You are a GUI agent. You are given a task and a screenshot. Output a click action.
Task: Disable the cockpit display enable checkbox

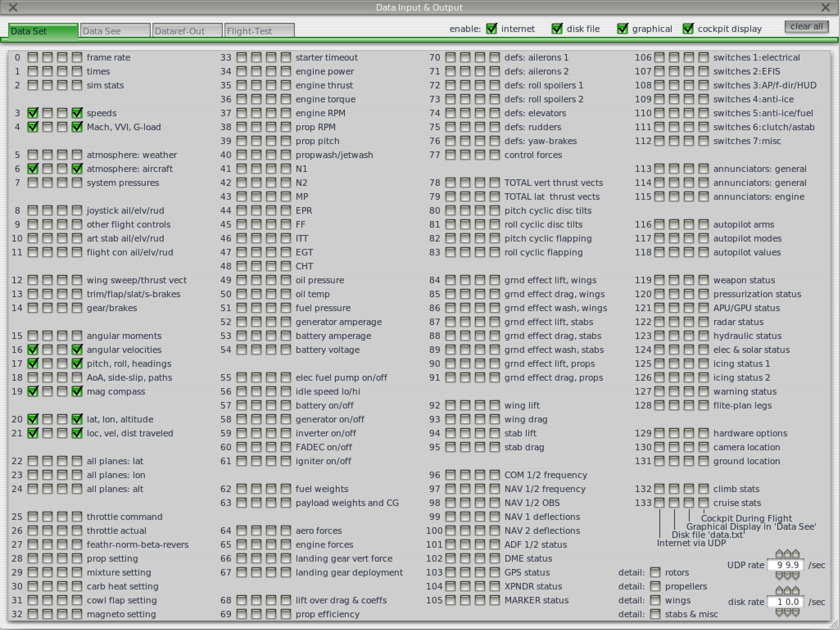(688, 29)
